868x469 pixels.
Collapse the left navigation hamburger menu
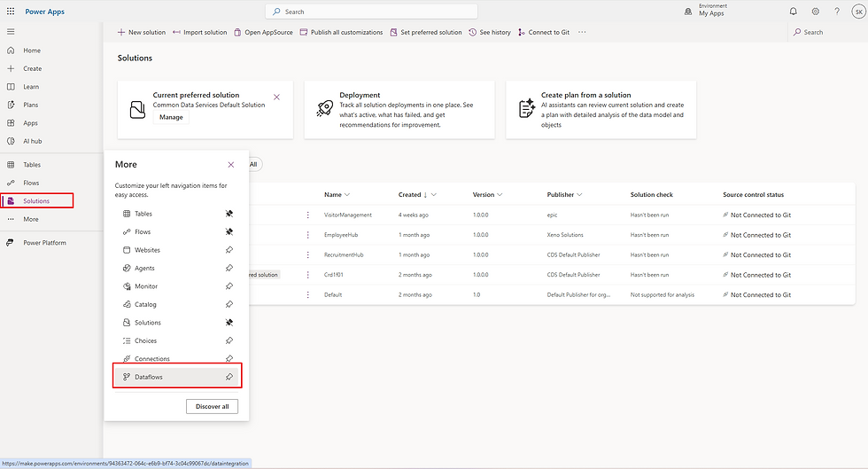tap(11, 32)
